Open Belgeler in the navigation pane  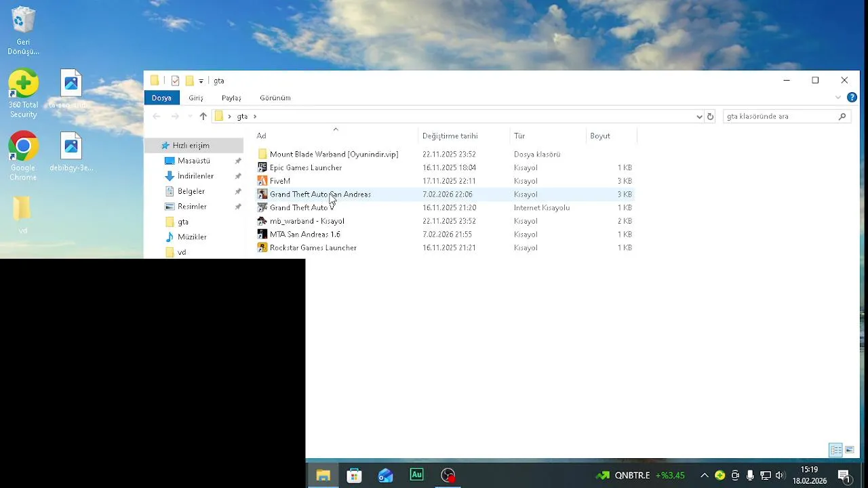click(191, 191)
